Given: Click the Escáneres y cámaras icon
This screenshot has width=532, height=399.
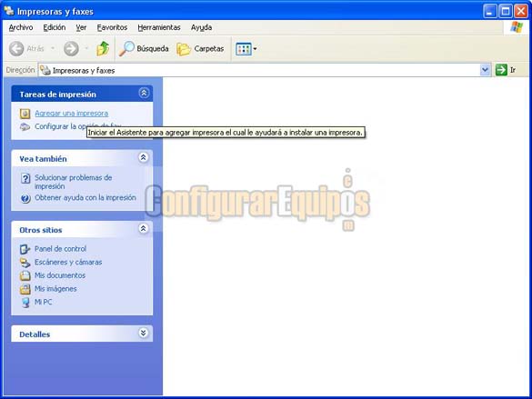Looking at the screenshot, I should pyautogui.click(x=25, y=263).
